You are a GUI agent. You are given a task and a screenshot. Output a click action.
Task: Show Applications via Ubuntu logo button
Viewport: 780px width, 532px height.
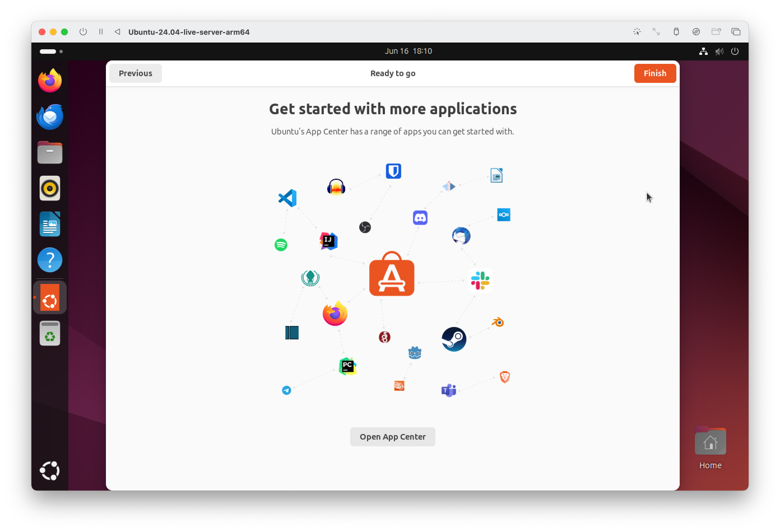[50, 470]
